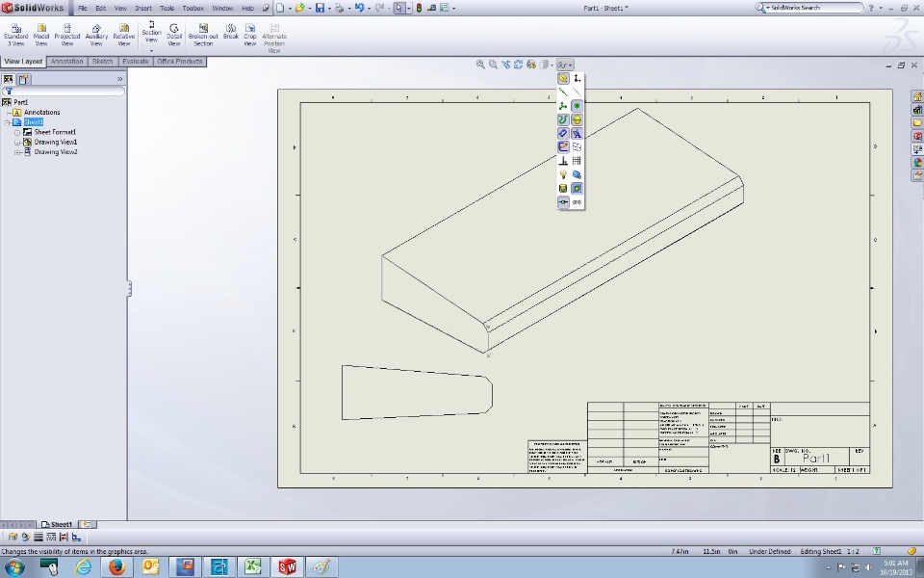Open the Hide/Show Items dropdown arrow
The width and height of the screenshot is (924, 578).
(x=571, y=65)
